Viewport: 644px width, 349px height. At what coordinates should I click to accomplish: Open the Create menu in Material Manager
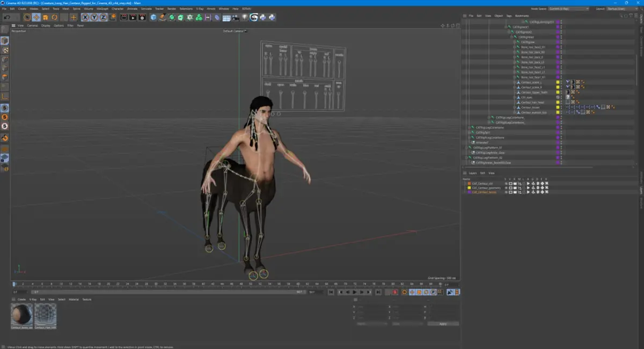pyautogui.click(x=21, y=299)
